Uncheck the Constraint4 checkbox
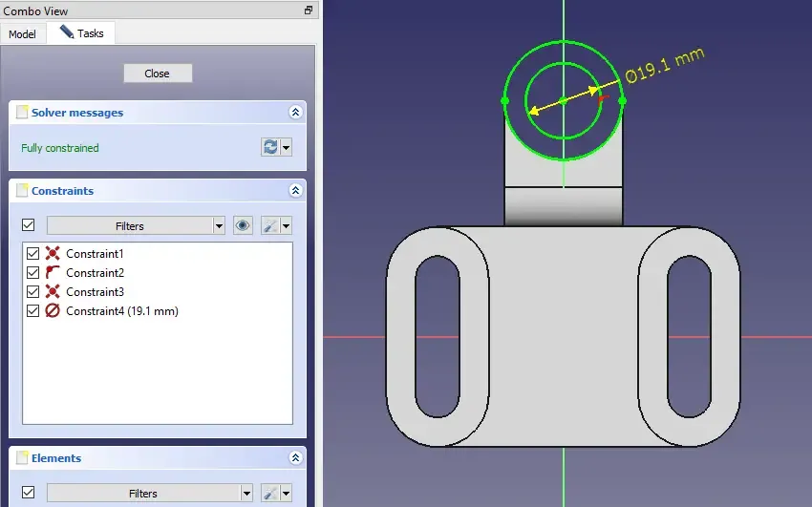The height and width of the screenshot is (507, 812). coord(32,311)
